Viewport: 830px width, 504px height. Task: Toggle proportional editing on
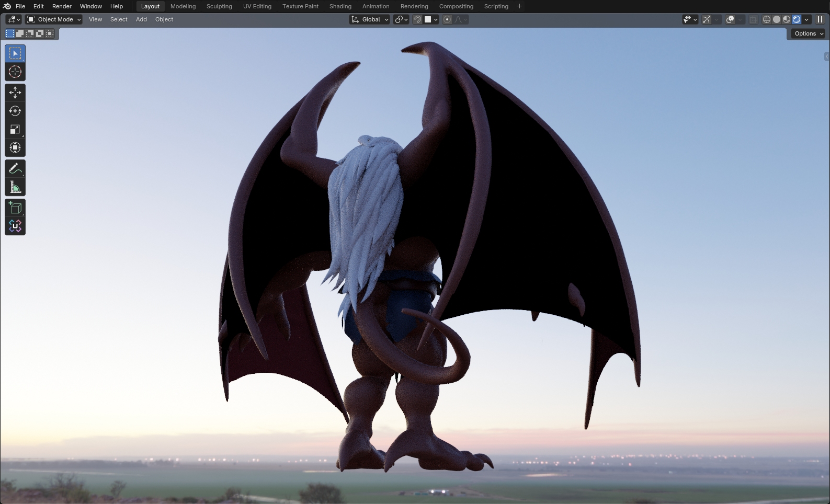(x=447, y=19)
